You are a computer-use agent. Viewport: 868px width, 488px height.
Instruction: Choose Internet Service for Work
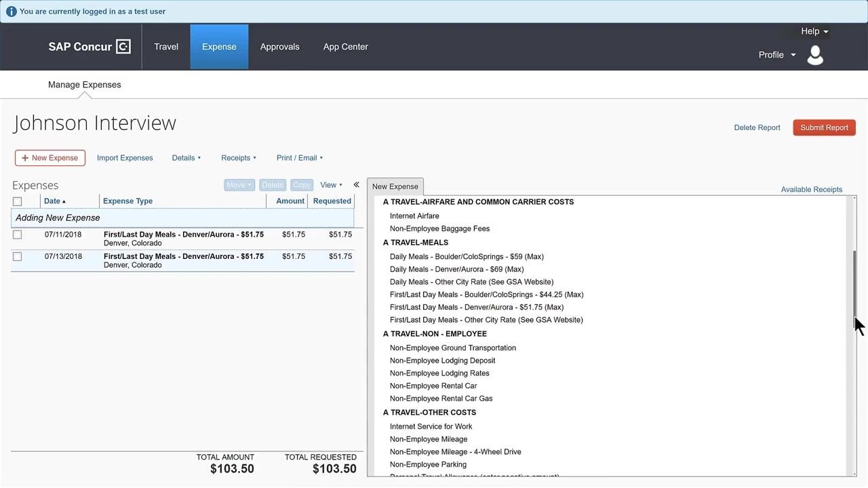pyautogui.click(x=431, y=427)
